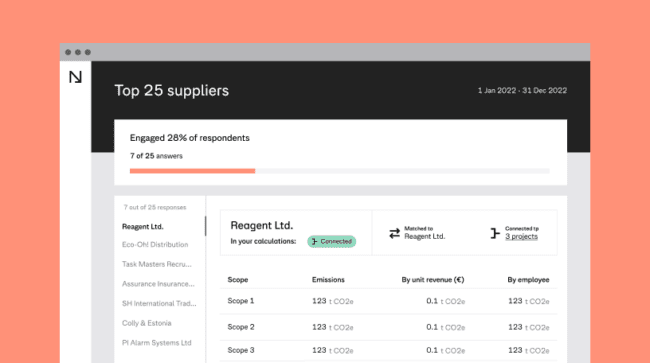This screenshot has height=363, width=650.
Task: Click Engaged 28% of respondents text
Action: pyautogui.click(x=189, y=138)
